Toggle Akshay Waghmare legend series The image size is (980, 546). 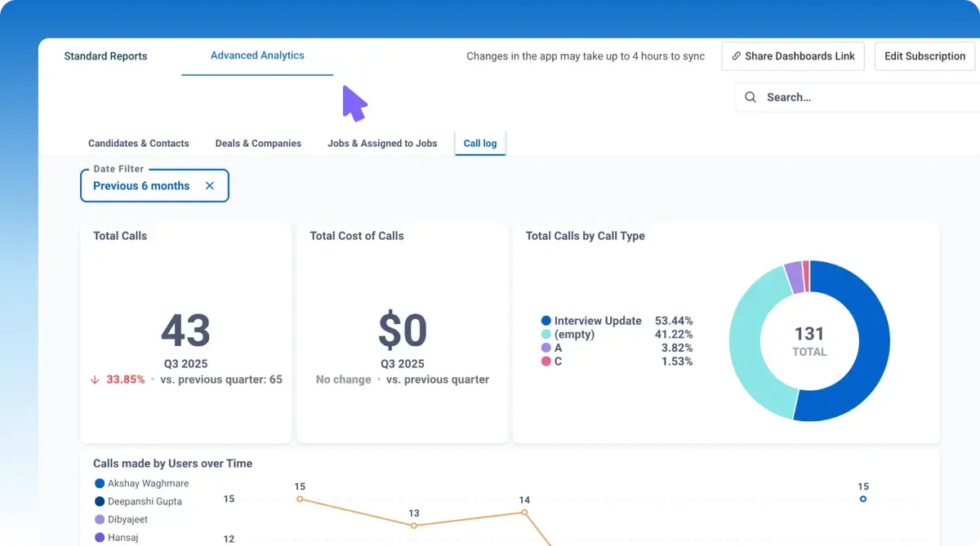pyautogui.click(x=141, y=483)
